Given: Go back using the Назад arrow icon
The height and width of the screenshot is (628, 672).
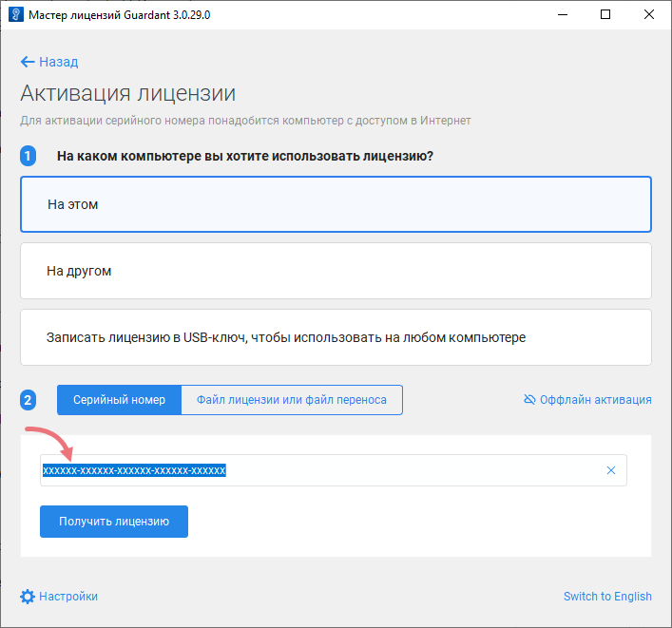Looking at the screenshot, I should (x=28, y=62).
